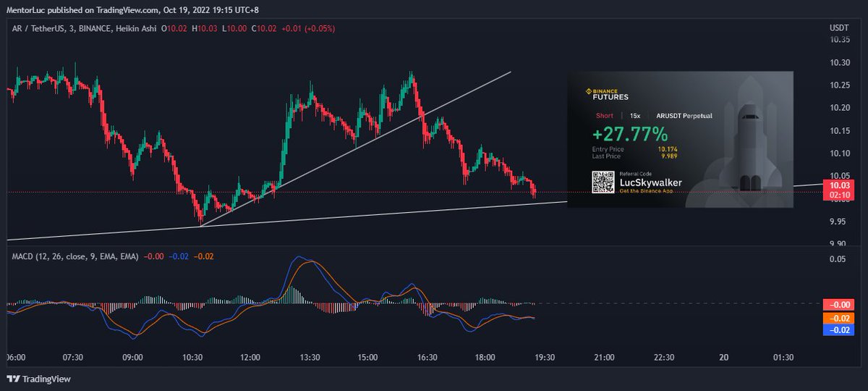
Task: Click the 01:30 time axis label
Action: (x=783, y=357)
